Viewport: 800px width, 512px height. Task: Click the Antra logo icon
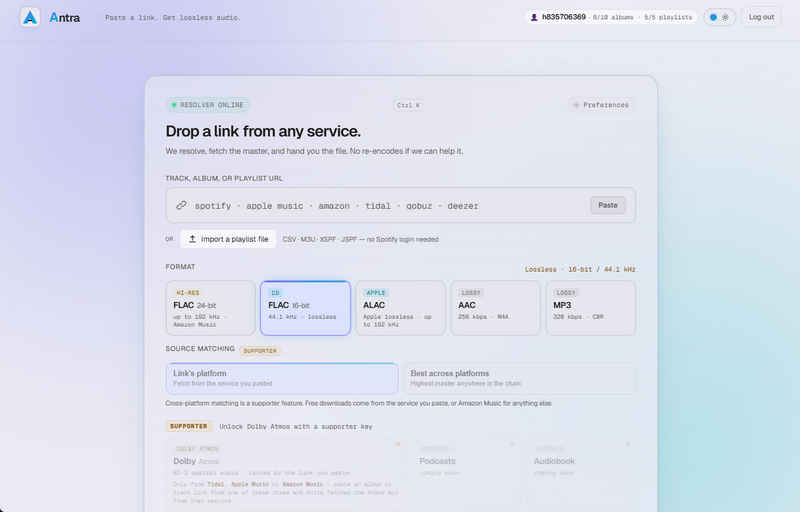click(x=30, y=17)
